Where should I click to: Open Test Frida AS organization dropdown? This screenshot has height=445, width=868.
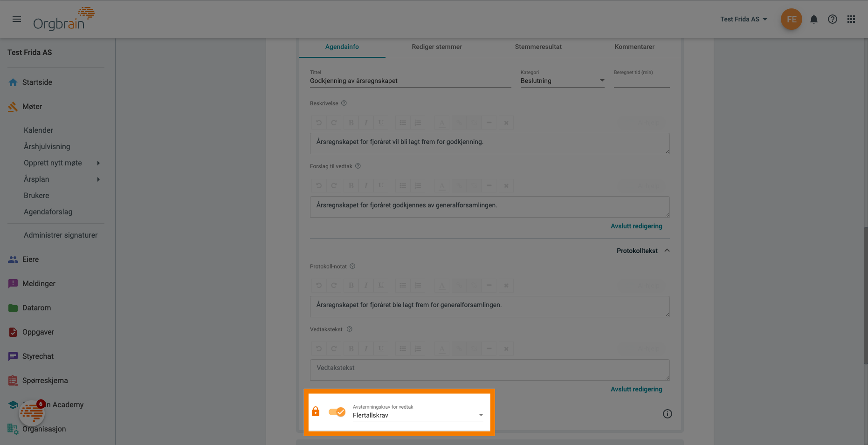(x=744, y=19)
